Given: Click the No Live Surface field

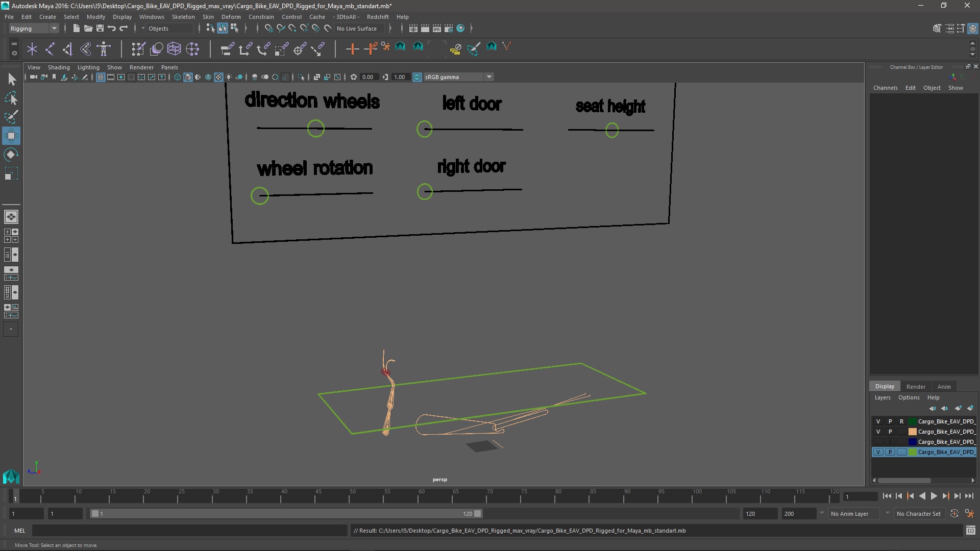Looking at the screenshot, I should click(359, 29).
